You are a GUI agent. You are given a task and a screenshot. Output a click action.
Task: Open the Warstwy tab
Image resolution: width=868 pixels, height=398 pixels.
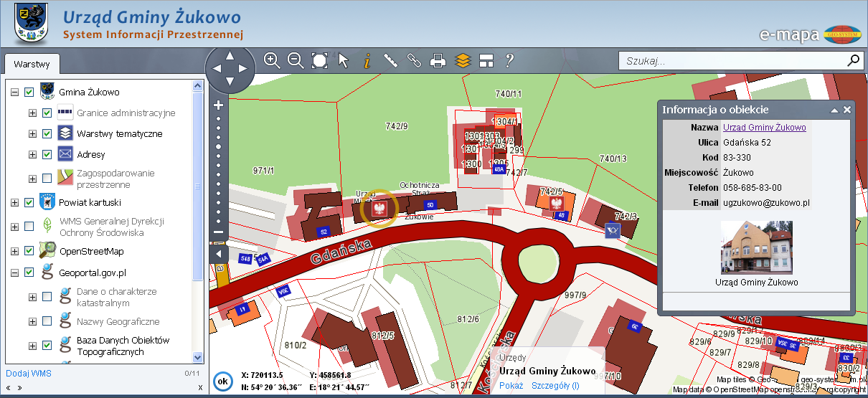point(32,64)
